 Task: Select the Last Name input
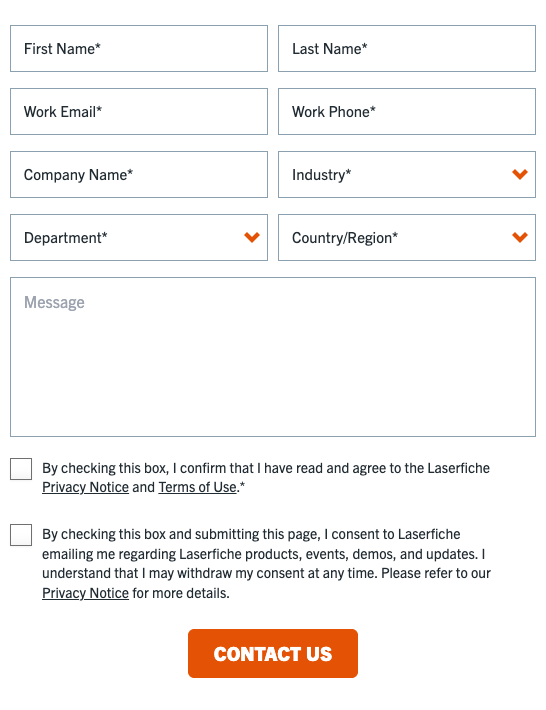tap(407, 48)
